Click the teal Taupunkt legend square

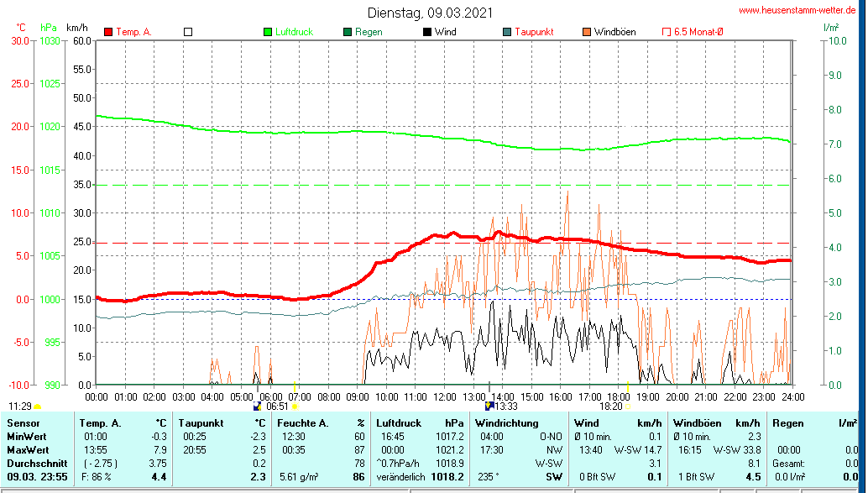tap(507, 32)
